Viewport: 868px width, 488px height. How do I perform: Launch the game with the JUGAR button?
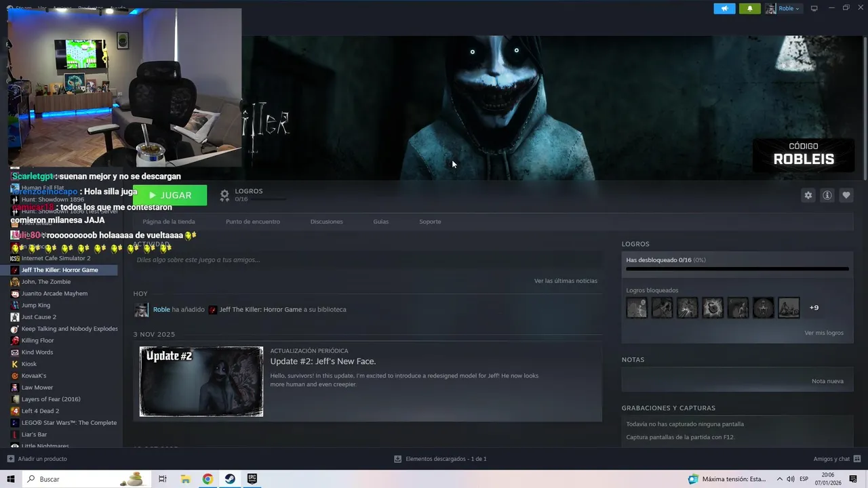[x=170, y=195]
